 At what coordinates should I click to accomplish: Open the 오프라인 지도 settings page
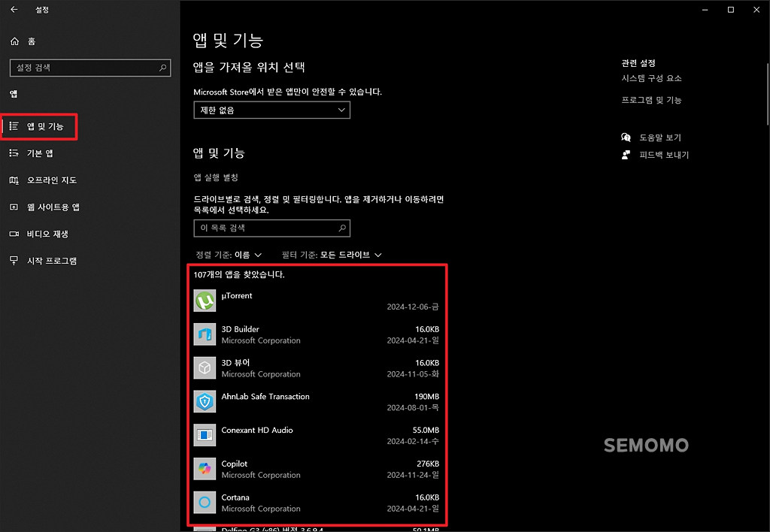(52, 180)
